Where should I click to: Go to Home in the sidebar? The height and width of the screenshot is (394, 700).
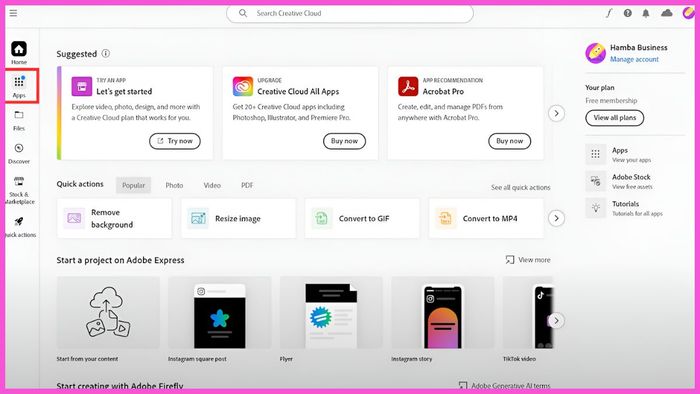pyautogui.click(x=19, y=53)
